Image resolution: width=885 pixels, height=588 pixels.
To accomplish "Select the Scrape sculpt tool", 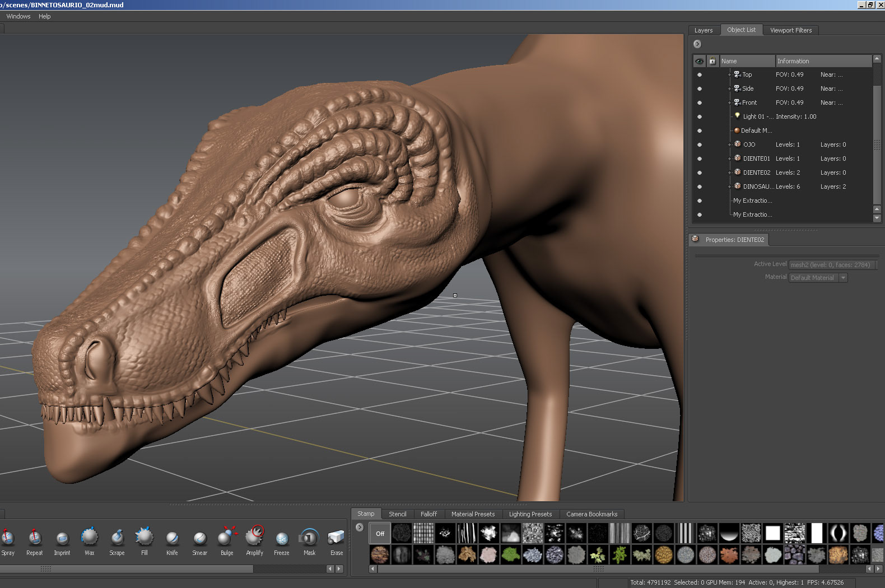I will 117,538.
